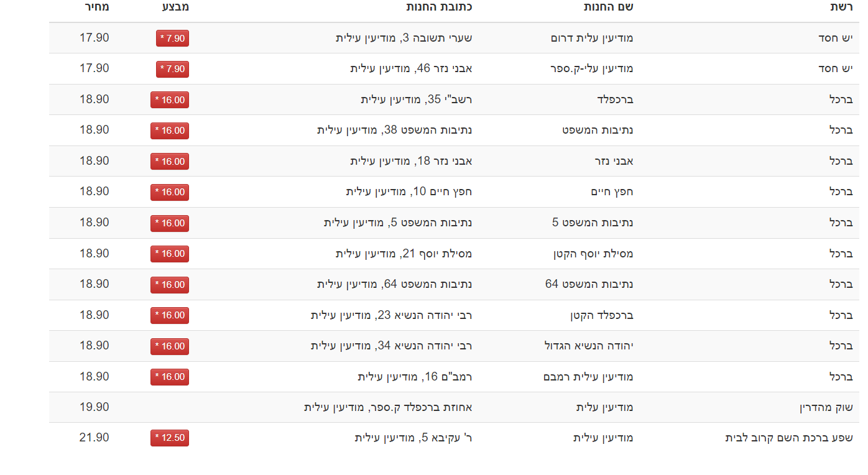This screenshot has height=475, width=868.
Task: Select the שוק מהדרין chain cell
Action: point(826,408)
